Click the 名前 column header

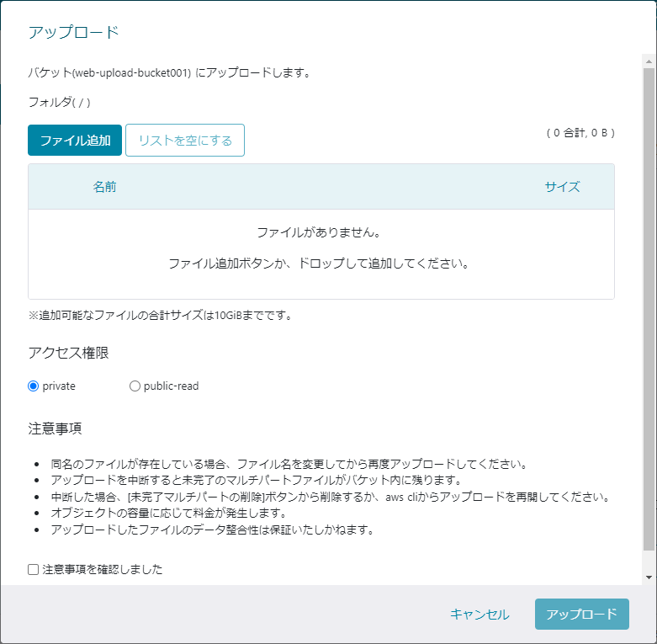tap(104, 187)
